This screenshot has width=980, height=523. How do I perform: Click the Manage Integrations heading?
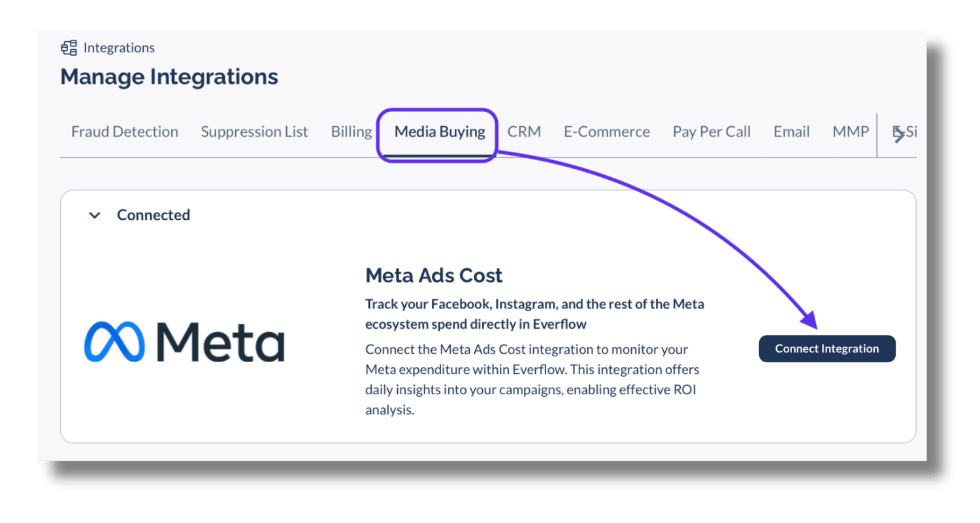[x=169, y=76]
